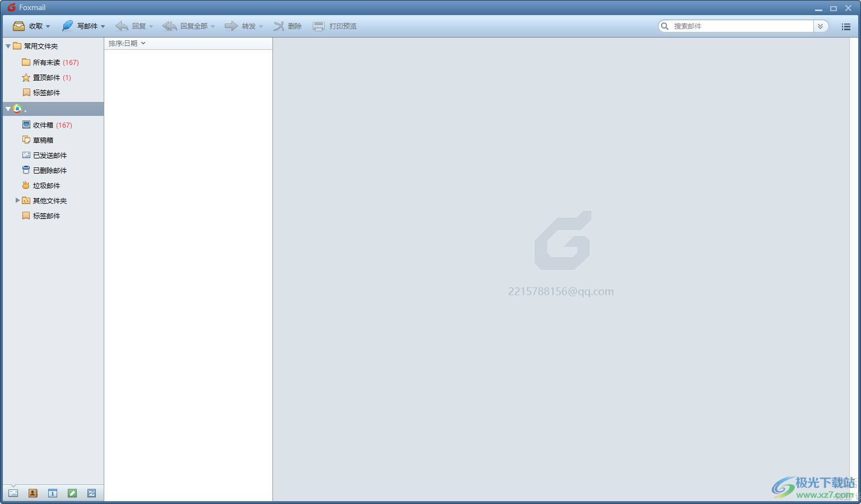This screenshot has width=861, height=504.
Task: Click the 收件箱 inbox icon
Action: pyautogui.click(x=26, y=124)
